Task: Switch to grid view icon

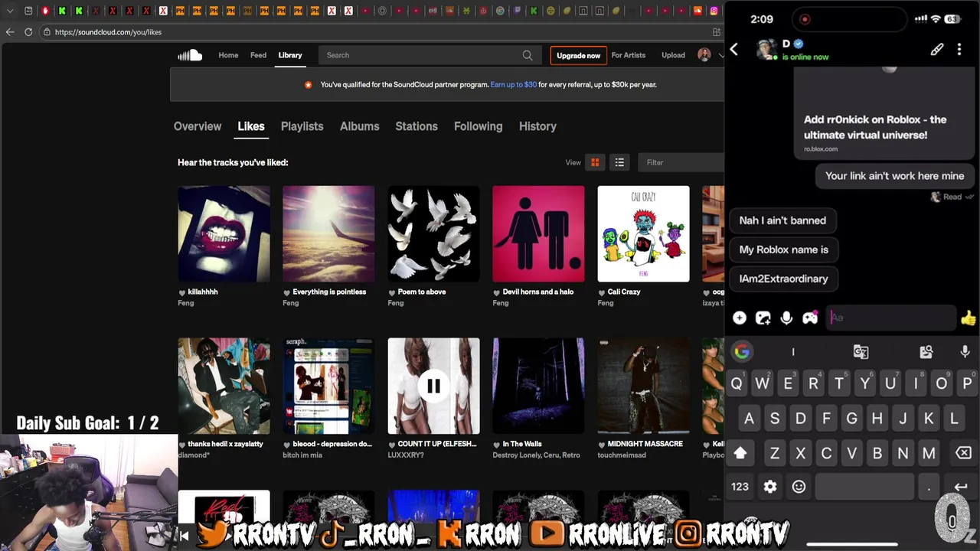Action: point(595,162)
